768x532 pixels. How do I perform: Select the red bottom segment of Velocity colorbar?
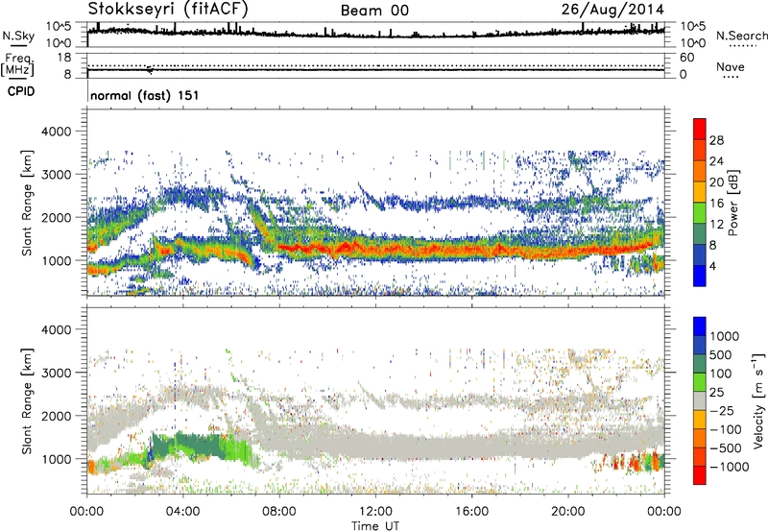700,475
